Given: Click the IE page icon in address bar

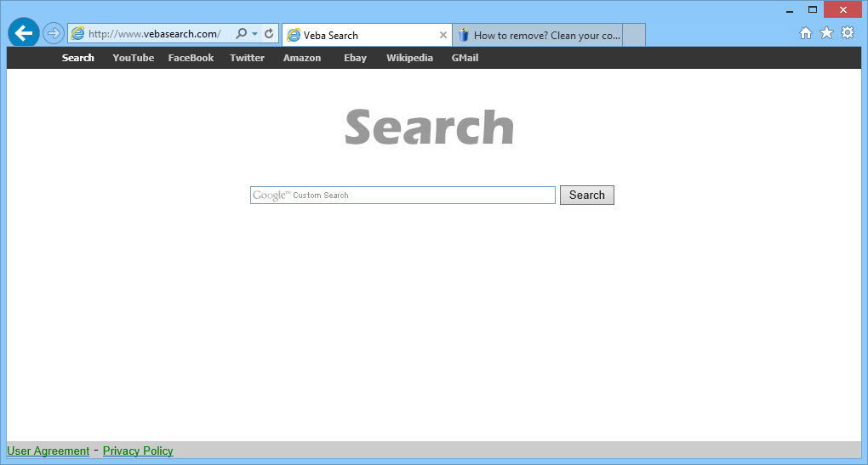Looking at the screenshot, I should 78,34.
